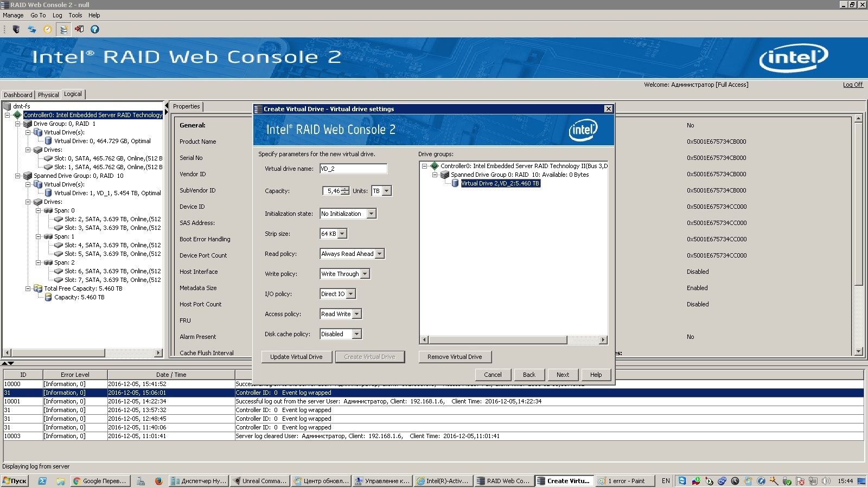Collapse the Total Free Capacity node
Viewport: 868px width, 488px height.
click(28, 288)
